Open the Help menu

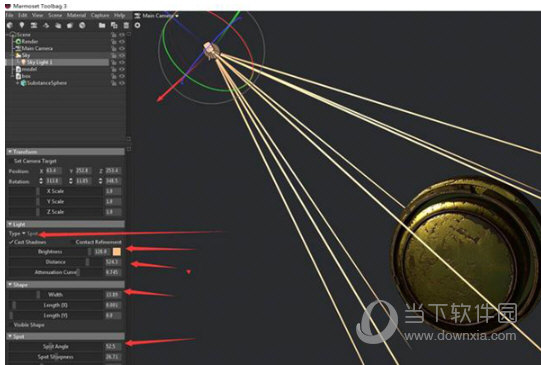pos(119,15)
